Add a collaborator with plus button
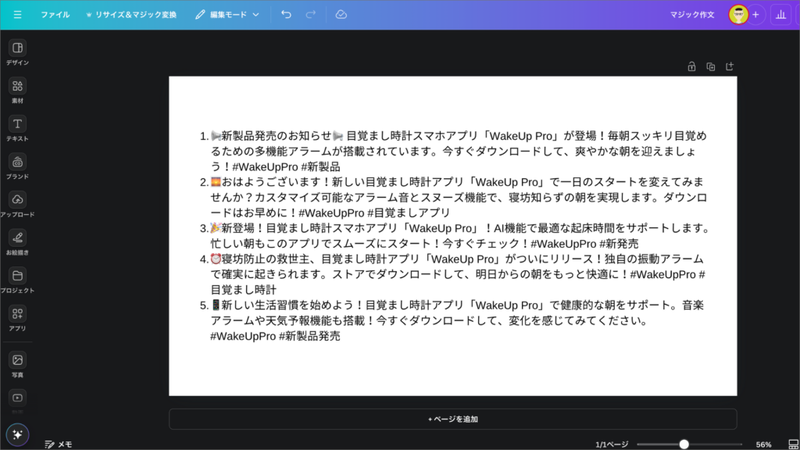 click(756, 15)
